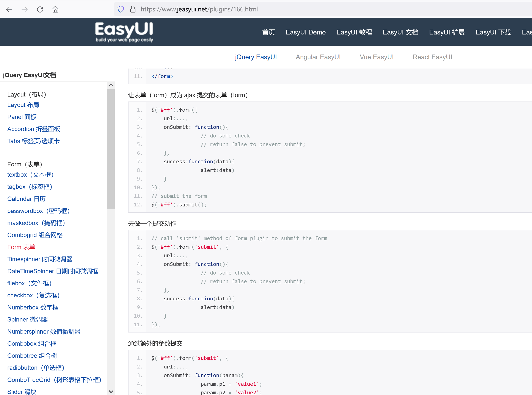The image size is (532, 395).
Task: Open Combogrid 组合网格 link
Action: [35, 235]
